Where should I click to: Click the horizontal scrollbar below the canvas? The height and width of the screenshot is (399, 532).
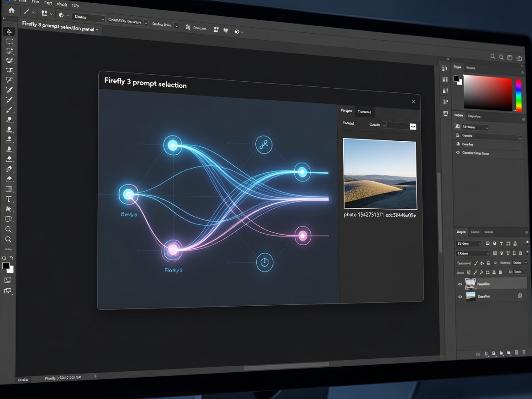pyautogui.click(x=286, y=366)
